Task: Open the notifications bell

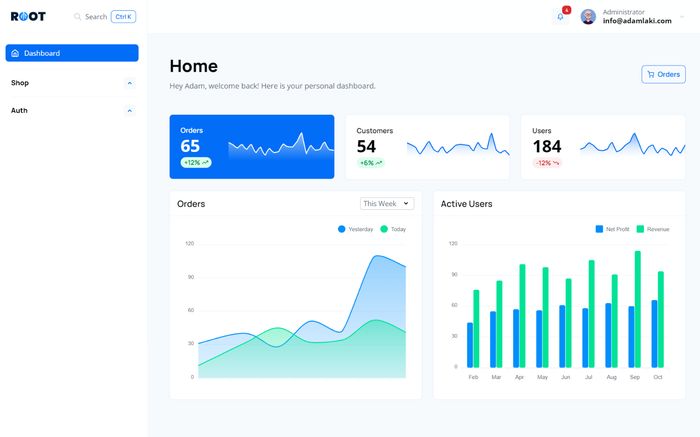Action: click(x=560, y=17)
